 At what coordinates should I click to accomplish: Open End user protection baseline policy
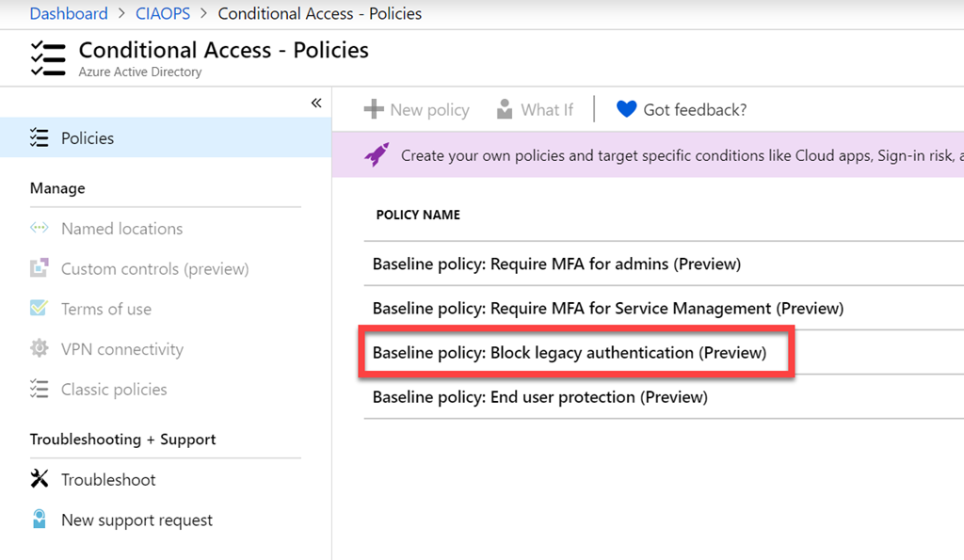click(539, 397)
